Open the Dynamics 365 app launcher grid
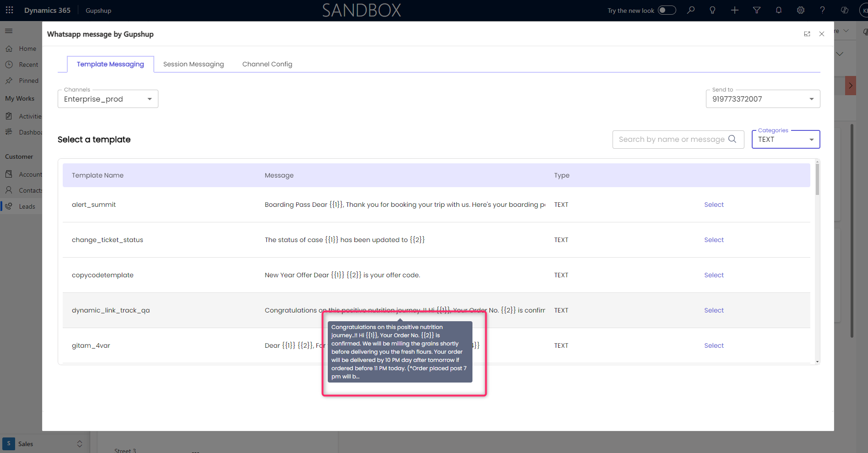Viewport: 868px width, 453px height. click(10, 10)
